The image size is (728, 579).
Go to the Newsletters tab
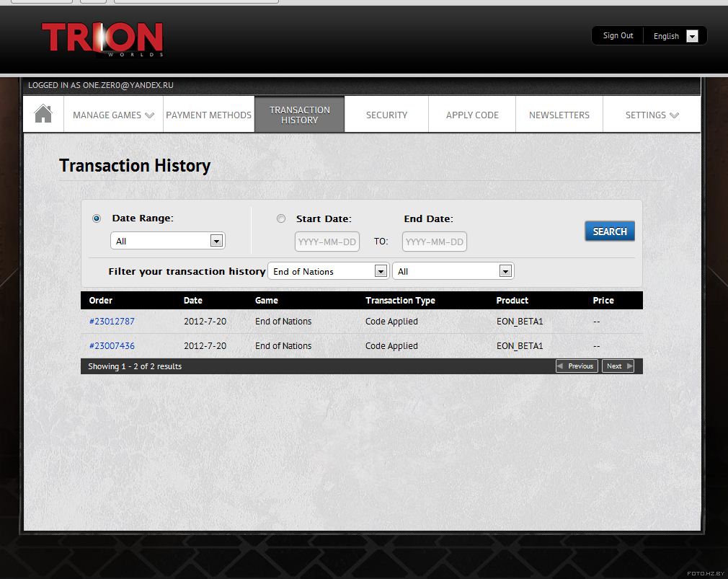(x=559, y=115)
